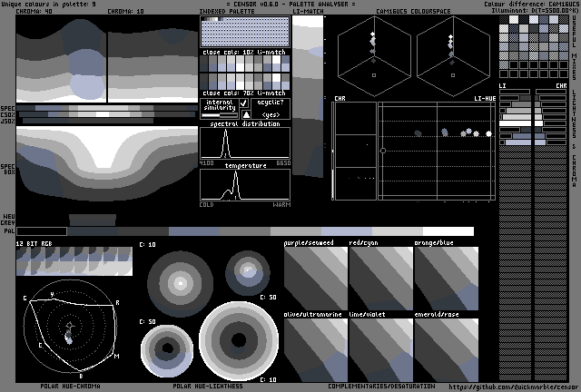This screenshot has height=392, width=581.
Task: Select the olive/ultramarine gradient tile
Action: pyautogui.click(x=315, y=349)
